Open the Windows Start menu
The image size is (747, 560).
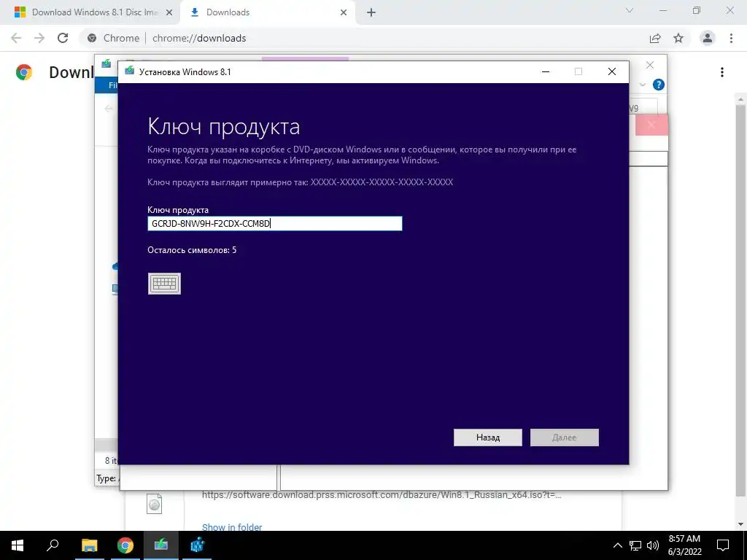[18, 545]
